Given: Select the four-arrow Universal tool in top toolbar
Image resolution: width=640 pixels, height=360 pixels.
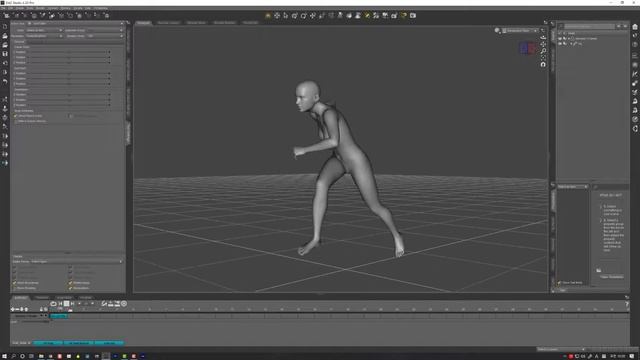Looking at the screenshot, I should click(x=277, y=16).
